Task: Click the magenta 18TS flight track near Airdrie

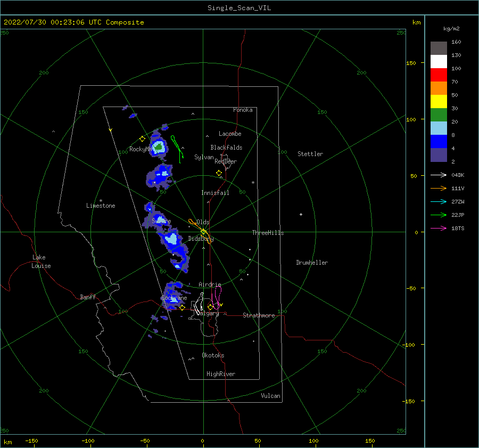Action: pos(217,297)
